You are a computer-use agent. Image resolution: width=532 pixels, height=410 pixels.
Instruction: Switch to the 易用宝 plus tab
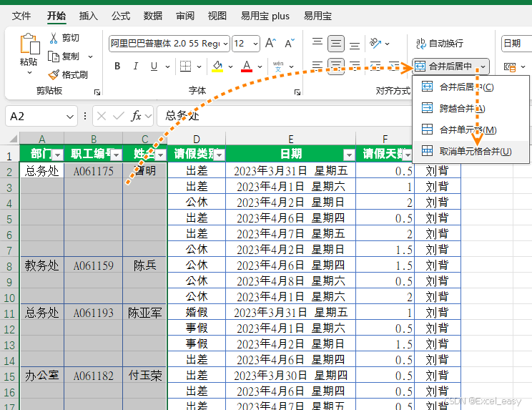(265, 16)
